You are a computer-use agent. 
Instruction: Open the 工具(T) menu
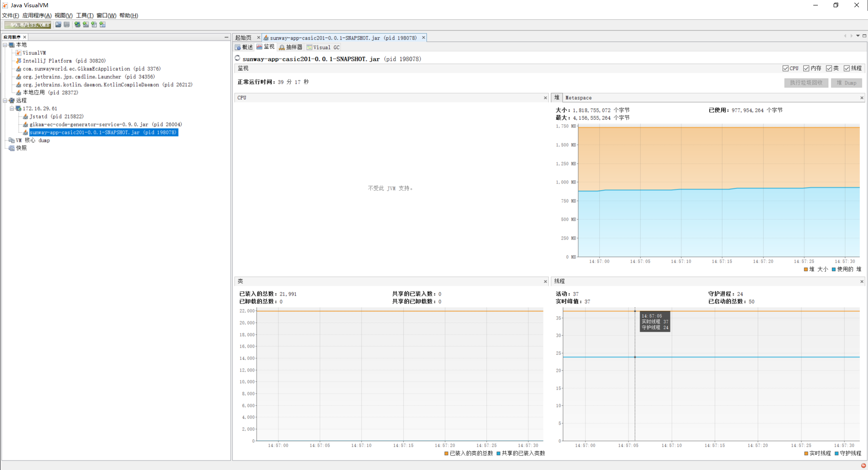tap(85, 15)
